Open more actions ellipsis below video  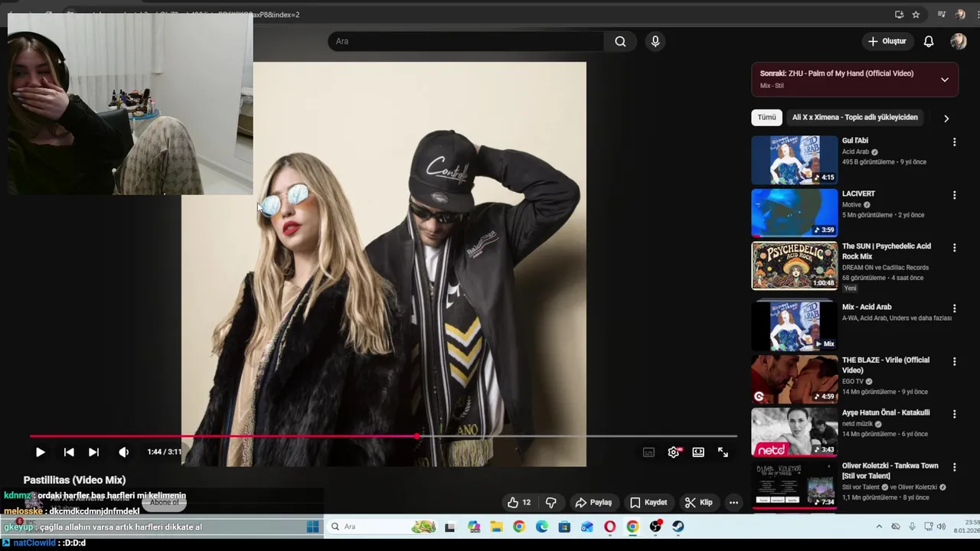(733, 503)
